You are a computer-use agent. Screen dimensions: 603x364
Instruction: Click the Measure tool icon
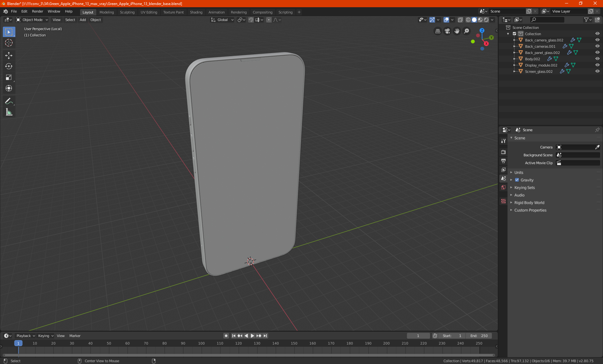coord(8,112)
